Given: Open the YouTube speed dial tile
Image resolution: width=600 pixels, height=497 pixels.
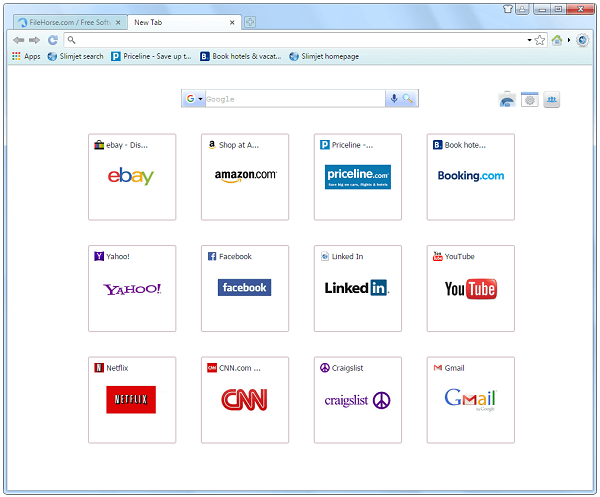Looking at the screenshot, I should [x=471, y=288].
